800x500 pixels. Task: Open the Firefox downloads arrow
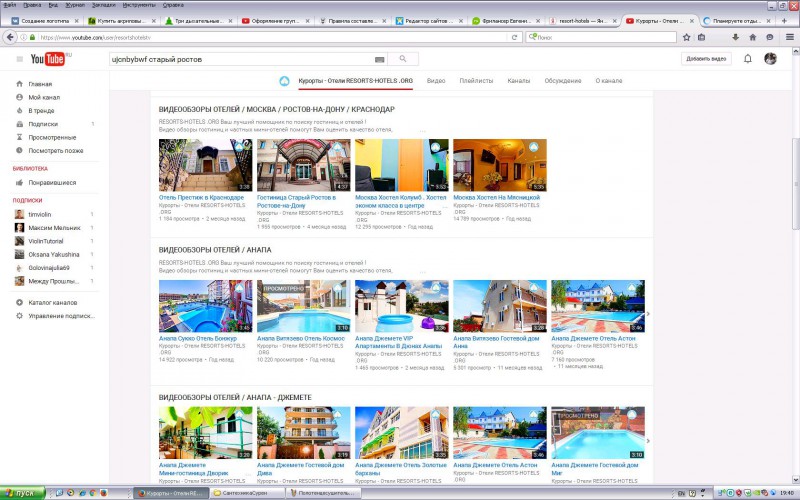point(735,37)
